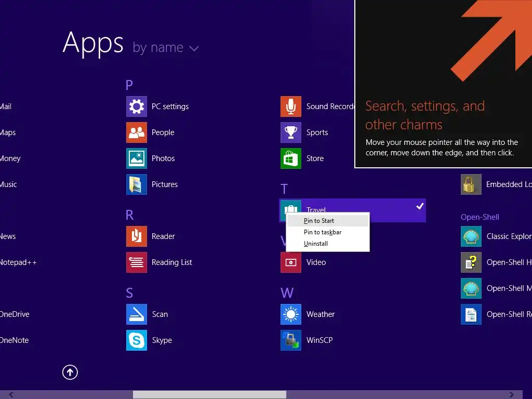Open the Video app icon
Image resolution: width=532 pixels, height=399 pixels.
tap(291, 262)
